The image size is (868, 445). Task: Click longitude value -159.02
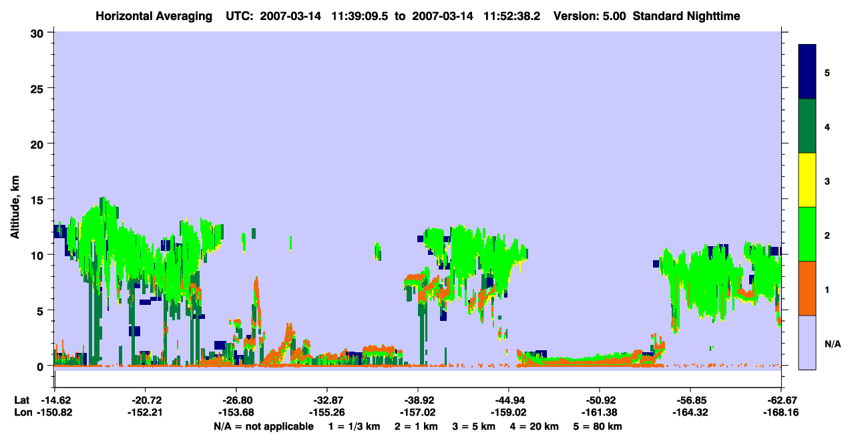pos(509,412)
